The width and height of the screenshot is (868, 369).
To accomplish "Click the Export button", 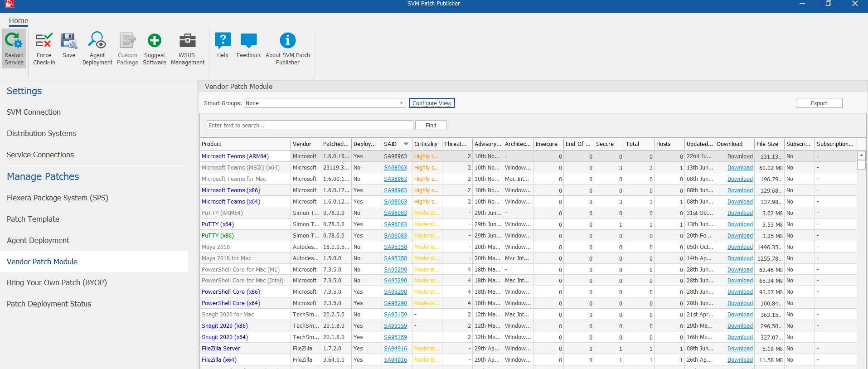I will pos(819,103).
